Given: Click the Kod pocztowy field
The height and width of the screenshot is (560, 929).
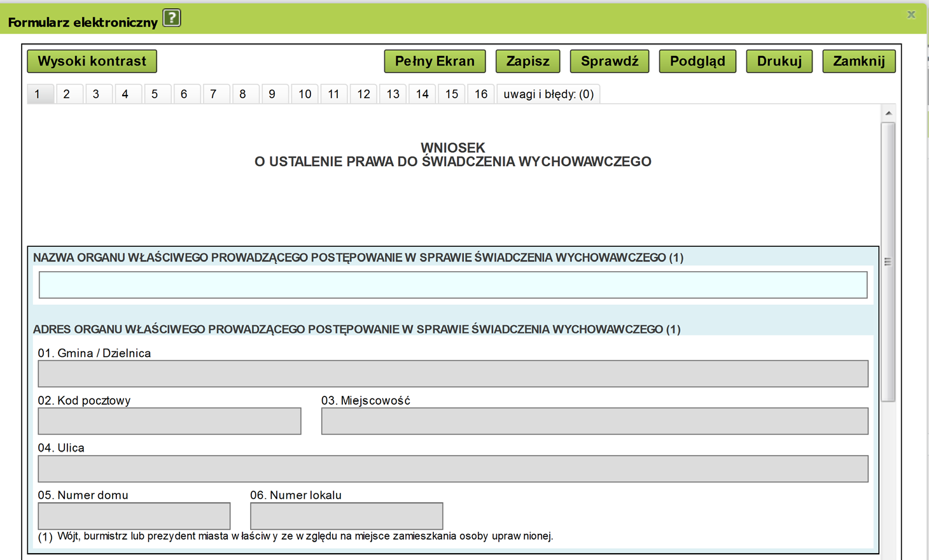Looking at the screenshot, I should point(169,421).
